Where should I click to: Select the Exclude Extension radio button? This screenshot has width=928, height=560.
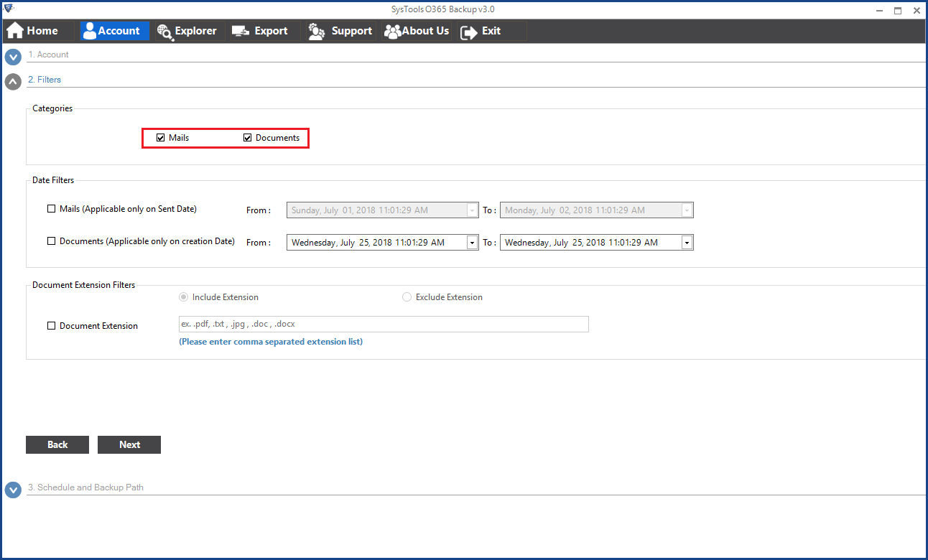(x=407, y=297)
